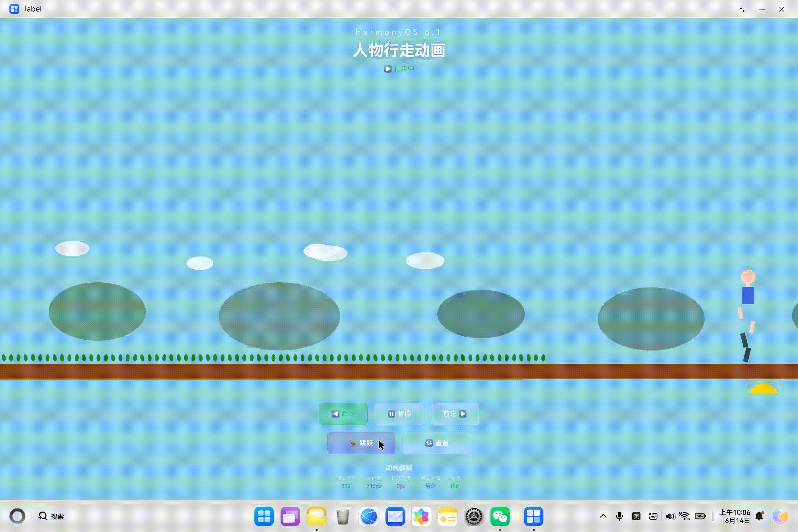
Task: Click the 动画参数 heading
Action: click(399, 468)
